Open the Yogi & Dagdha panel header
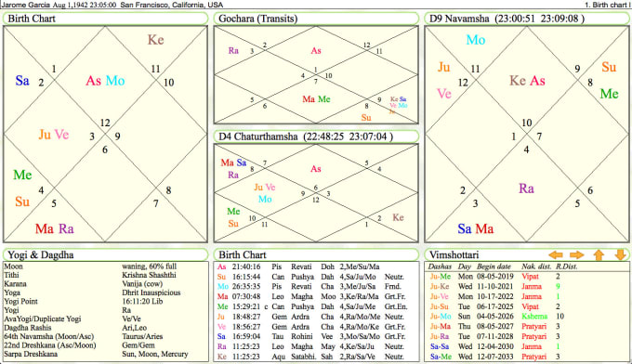This screenshot has height=364, width=632. click(x=106, y=254)
